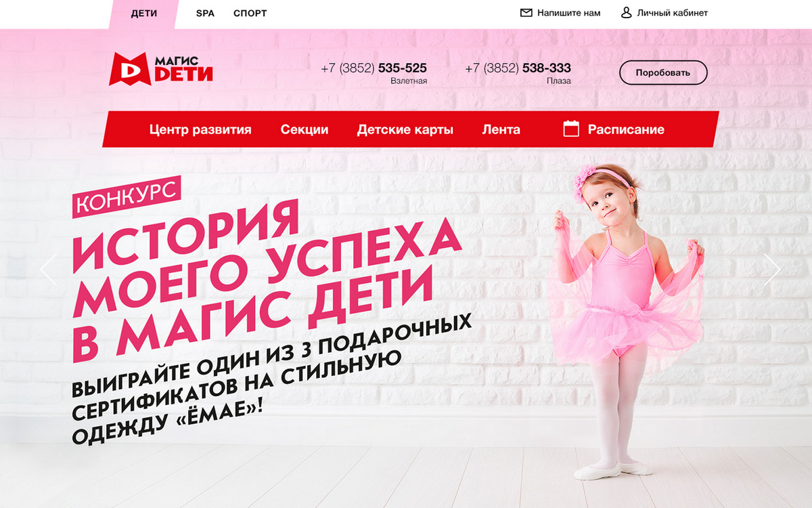Select the ДЕТИ tab

point(144,14)
